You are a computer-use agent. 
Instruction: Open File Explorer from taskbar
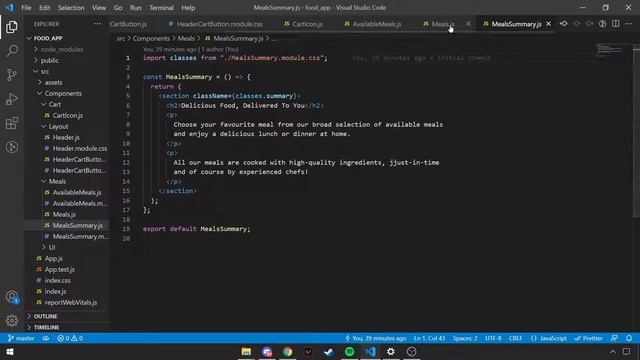pyautogui.click(x=246, y=351)
